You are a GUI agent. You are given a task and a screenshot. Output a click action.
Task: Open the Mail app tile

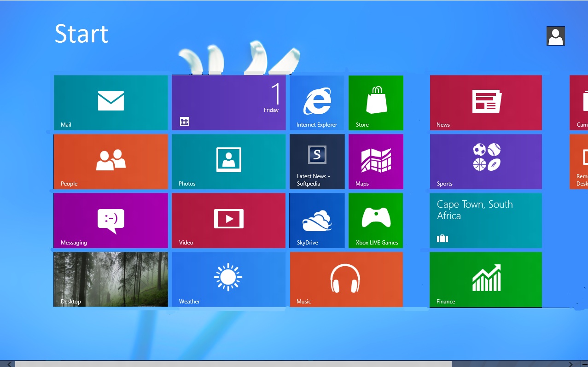point(111,102)
